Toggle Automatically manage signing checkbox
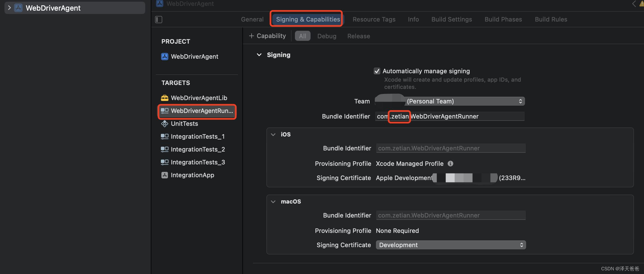Screen dimensions: 644x274 click(377, 71)
